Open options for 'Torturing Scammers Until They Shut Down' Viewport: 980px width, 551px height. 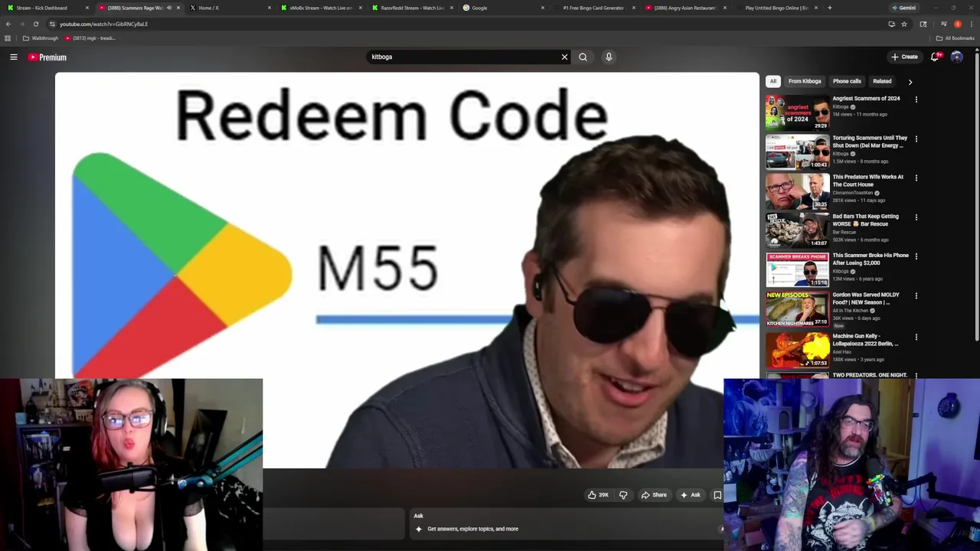click(x=916, y=139)
